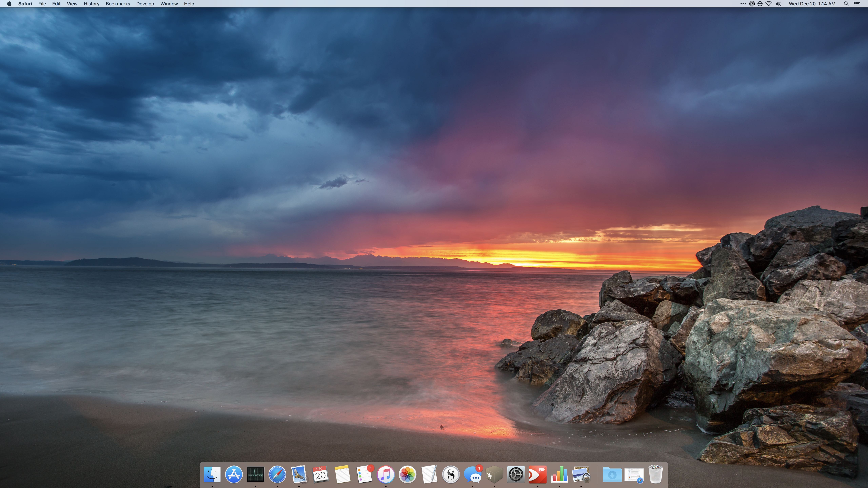Open the Scrivener S icon
868x488 pixels.
click(x=451, y=474)
